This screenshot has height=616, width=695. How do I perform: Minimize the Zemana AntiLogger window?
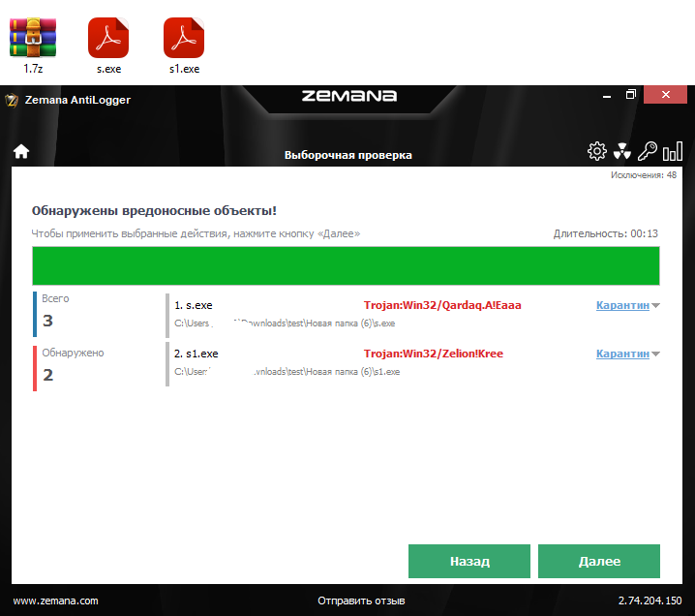coord(607,95)
